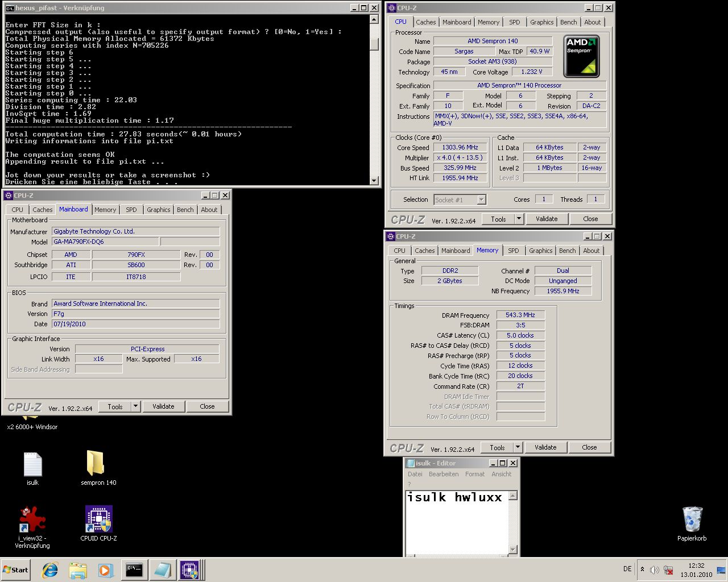
Task: Click Validate in Memory window
Action: (x=545, y=447)
